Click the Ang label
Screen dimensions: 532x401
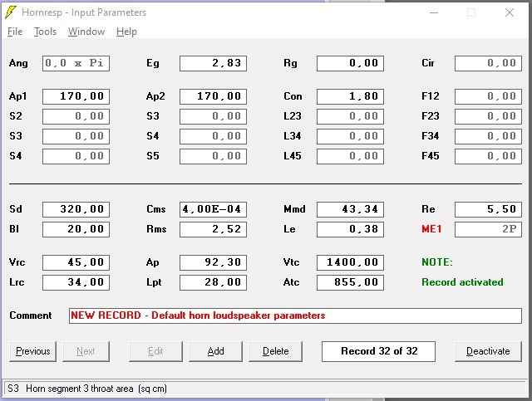(x=18, y=63)
